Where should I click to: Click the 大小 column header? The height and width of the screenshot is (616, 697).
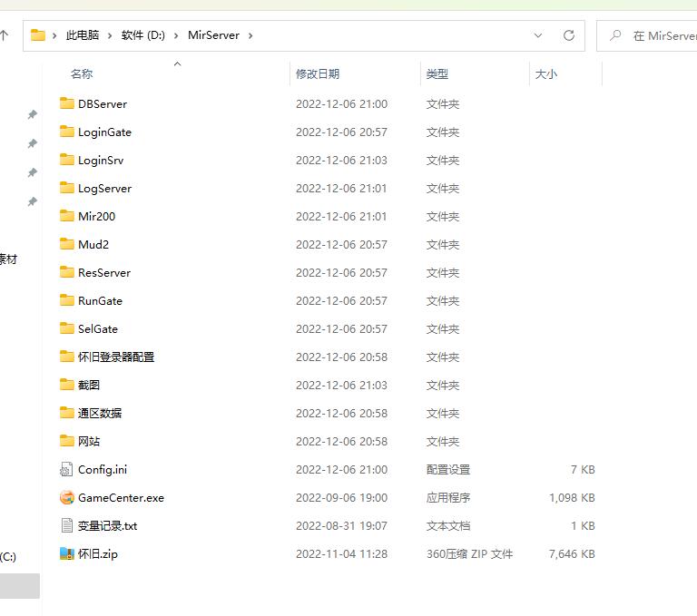[x=546, y=74]
